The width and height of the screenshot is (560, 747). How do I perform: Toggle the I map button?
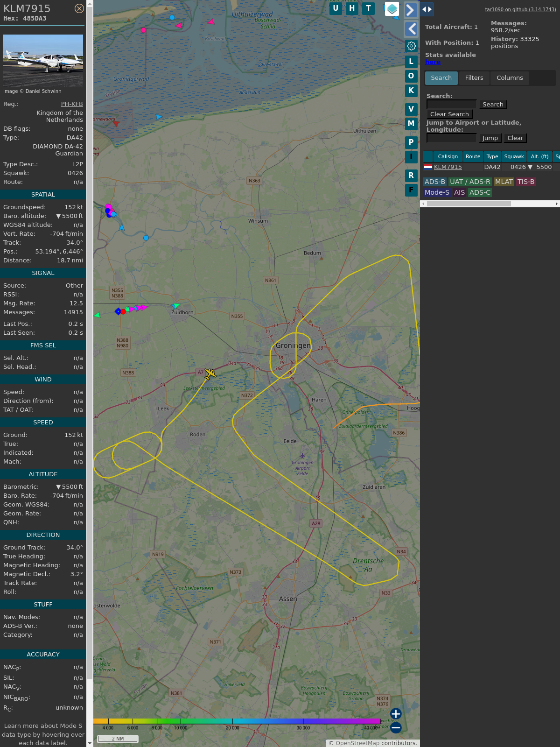tap(411, 157)
